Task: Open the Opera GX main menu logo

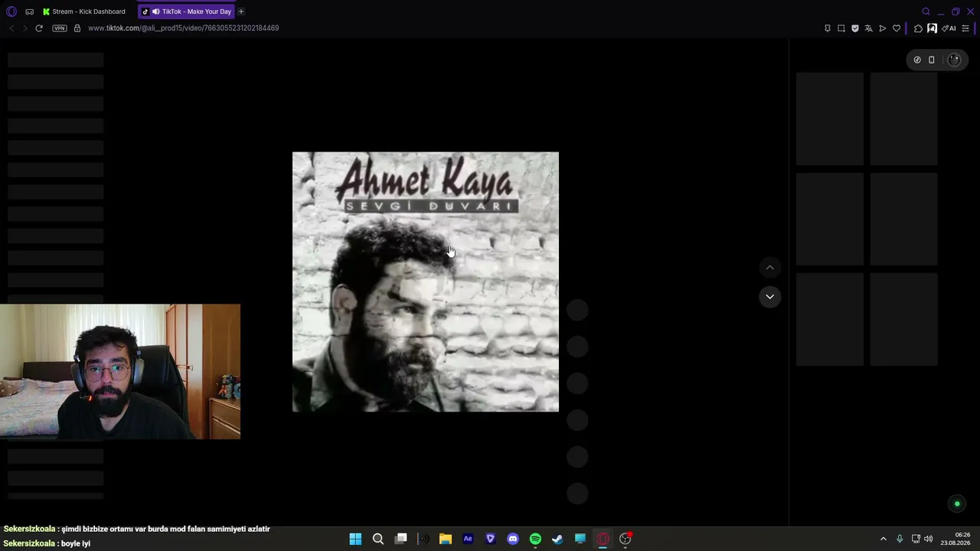Action: coord(11,11)
